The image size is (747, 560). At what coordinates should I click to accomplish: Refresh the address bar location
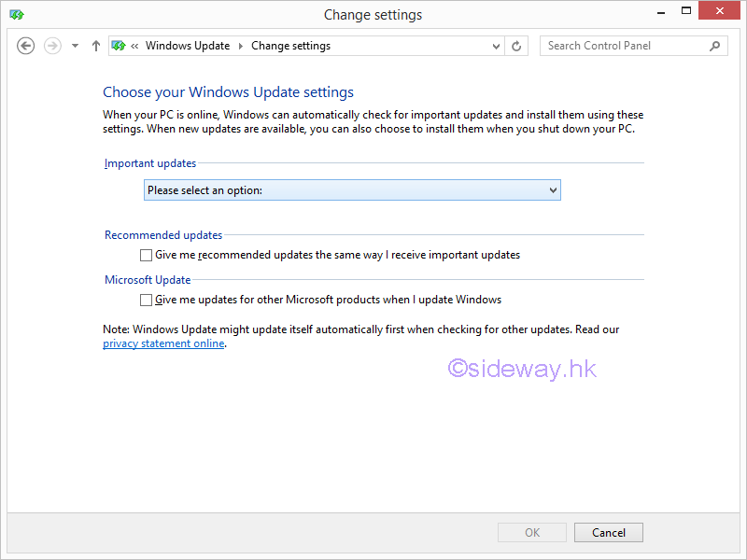(x=516, y=46)
